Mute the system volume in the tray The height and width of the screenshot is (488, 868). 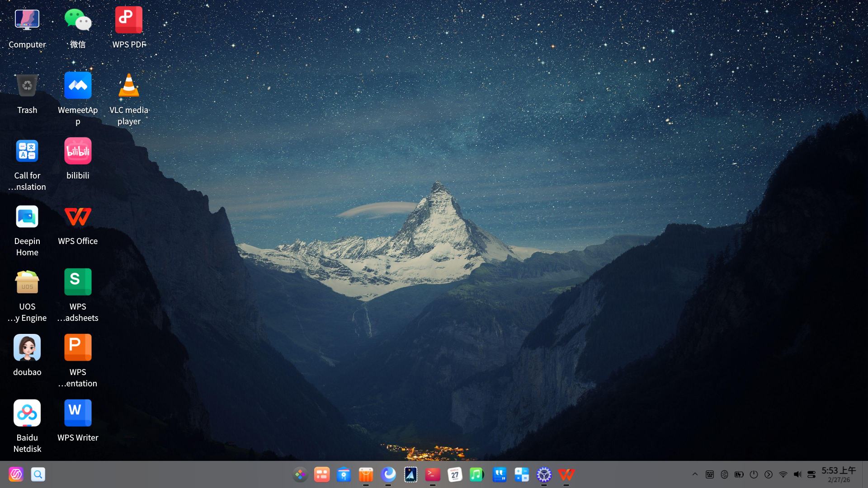pos(797,474)
